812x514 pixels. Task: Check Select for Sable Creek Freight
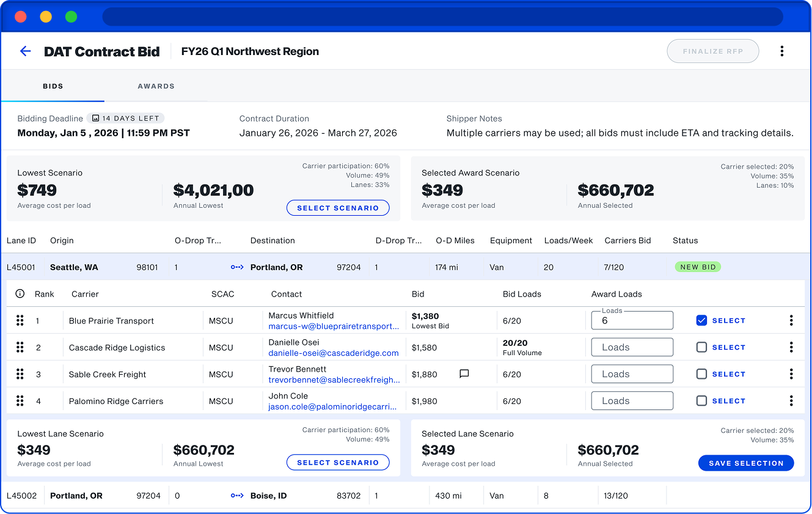click(x=701, y=374)
